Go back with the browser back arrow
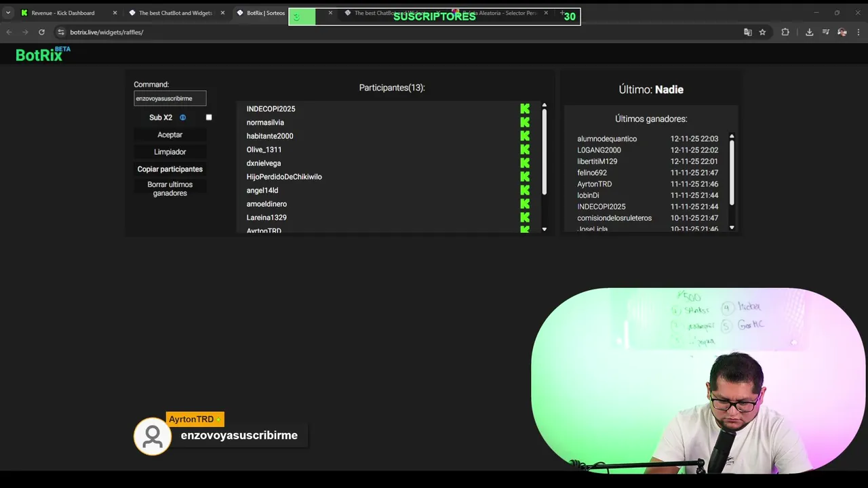This screenshot has height=488, width=868. pyautogui.click(x=9, y=32)
